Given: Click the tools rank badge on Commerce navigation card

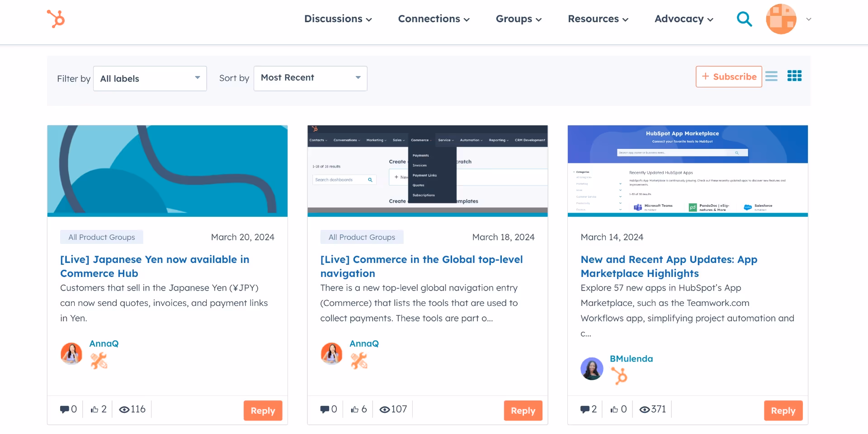Looking at the screenshot, I should tap(359, 361).
